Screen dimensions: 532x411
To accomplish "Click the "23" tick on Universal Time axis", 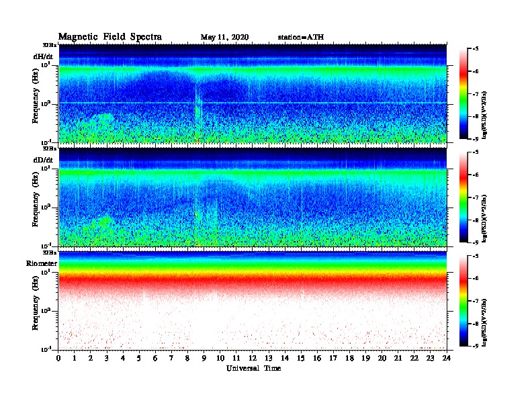I will coord(431,358).
